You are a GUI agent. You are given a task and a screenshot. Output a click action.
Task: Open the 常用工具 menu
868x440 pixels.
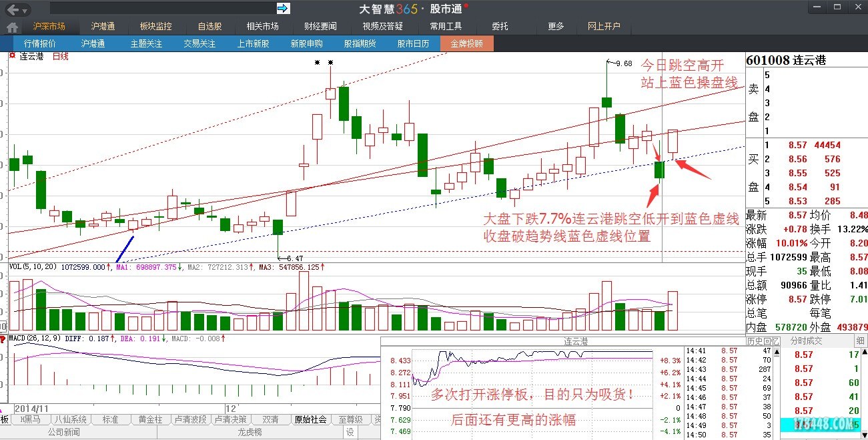446,27
